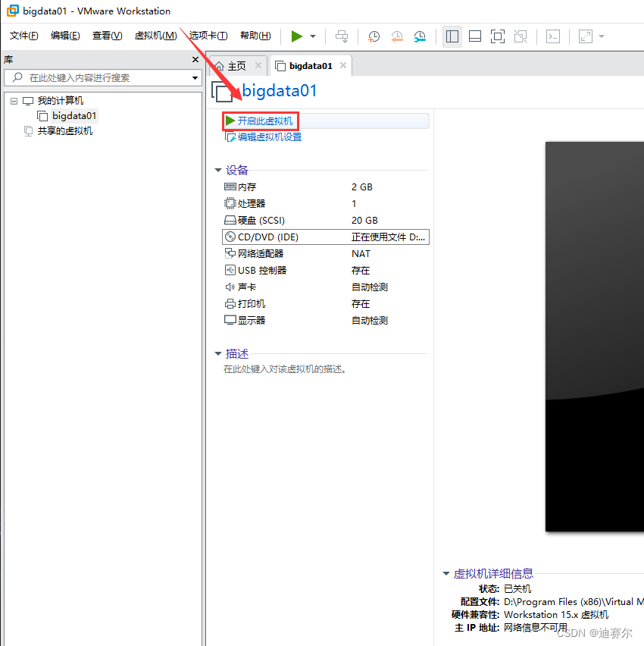Select 我的计算机 in the library tree
Viewport: 644px width, 646px height.
60,101
